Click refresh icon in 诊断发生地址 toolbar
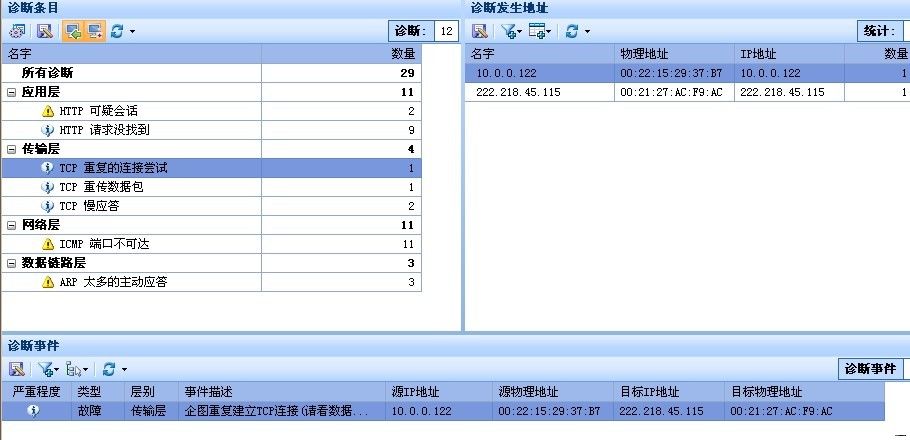910x440 pixels. tap(572, 31)
